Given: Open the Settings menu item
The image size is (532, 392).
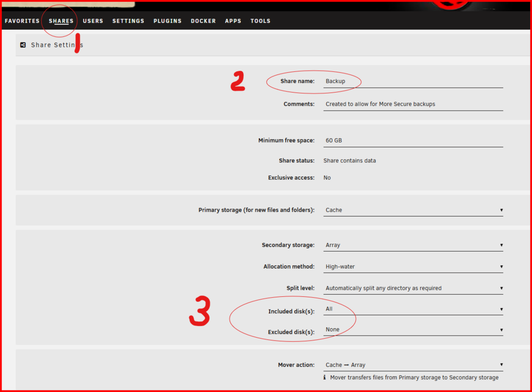Looking at the screenshot, I should coord(128,21).
